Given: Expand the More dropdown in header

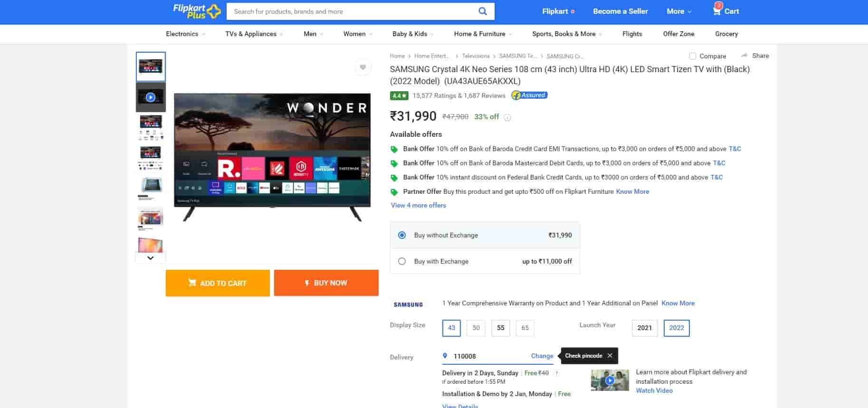Looking at the screenshot, I should [x=678, y=11].
